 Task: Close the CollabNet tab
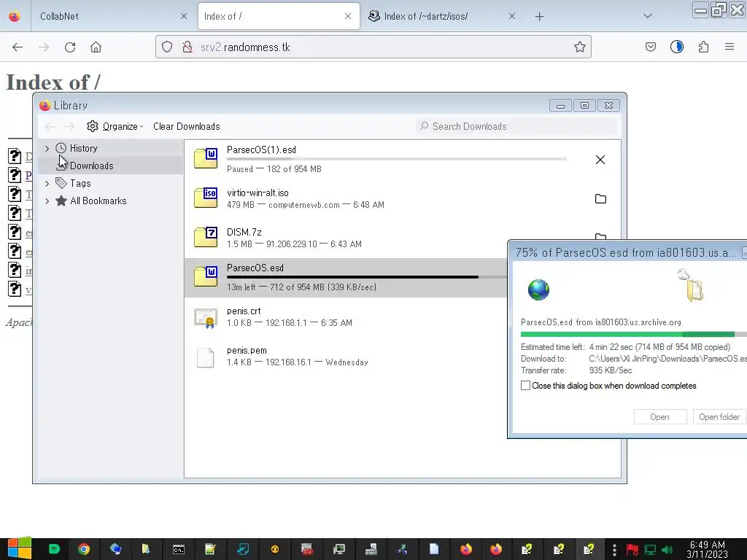184,16
